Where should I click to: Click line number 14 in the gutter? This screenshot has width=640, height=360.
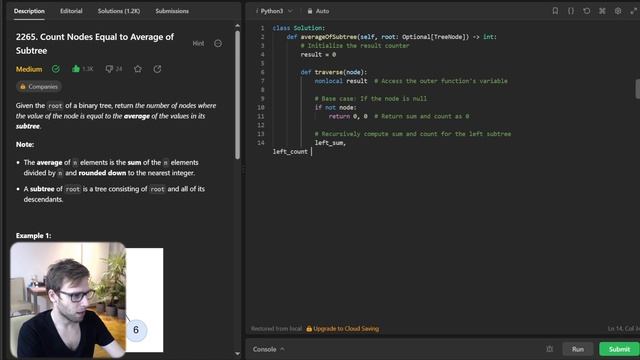point(261,143)
